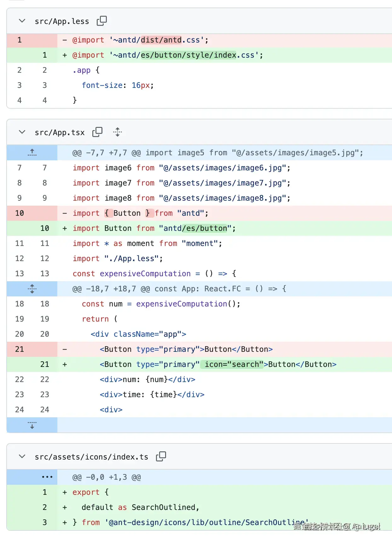
Task: Expand all lines in App.tsx
Action: (x=118, y=132)
